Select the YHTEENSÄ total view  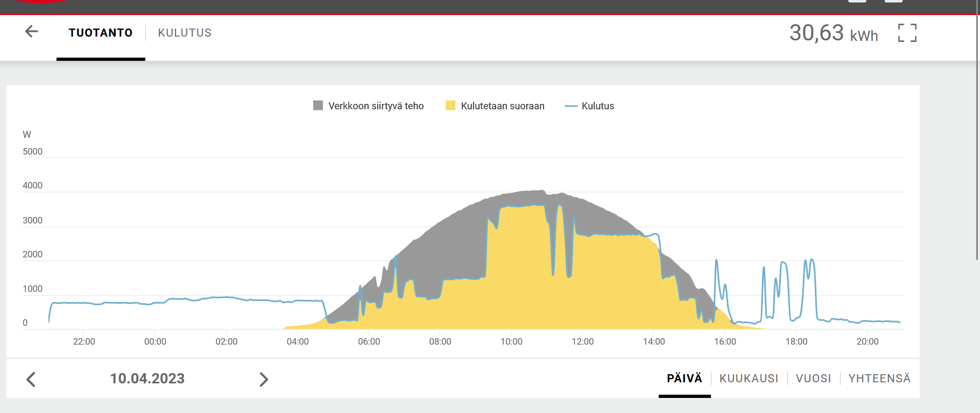pos(879,379)
